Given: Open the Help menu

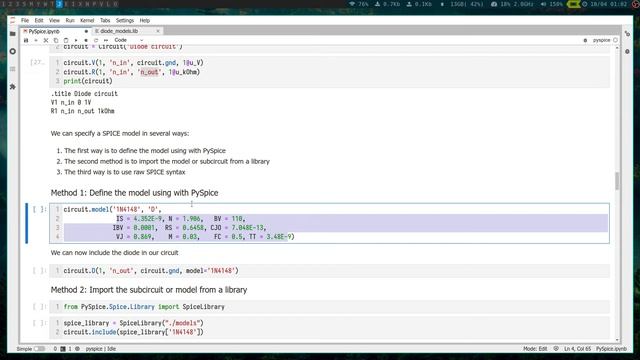Looking at the screenshot, I should pyautogui.click(x=144, y=20).
